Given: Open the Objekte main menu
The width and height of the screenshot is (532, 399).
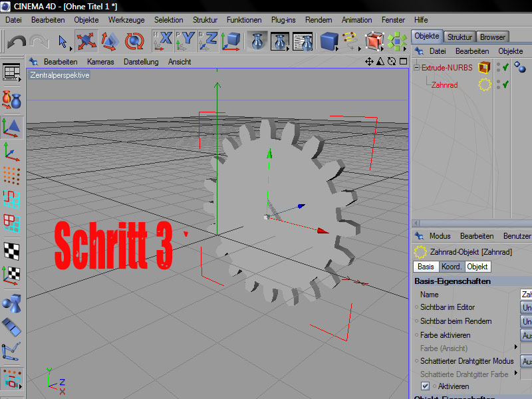Looking at the screenshot, I should point(86,20).
